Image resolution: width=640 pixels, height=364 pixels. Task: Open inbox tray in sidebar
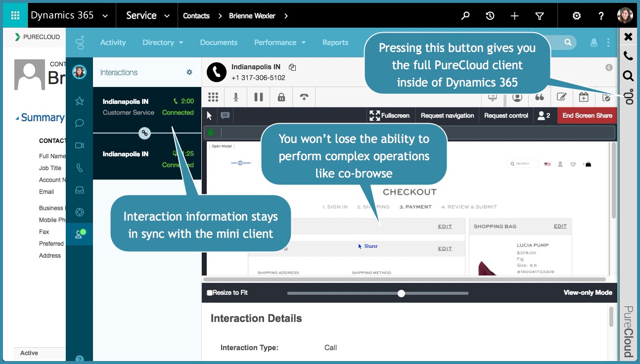coord(79,190)
